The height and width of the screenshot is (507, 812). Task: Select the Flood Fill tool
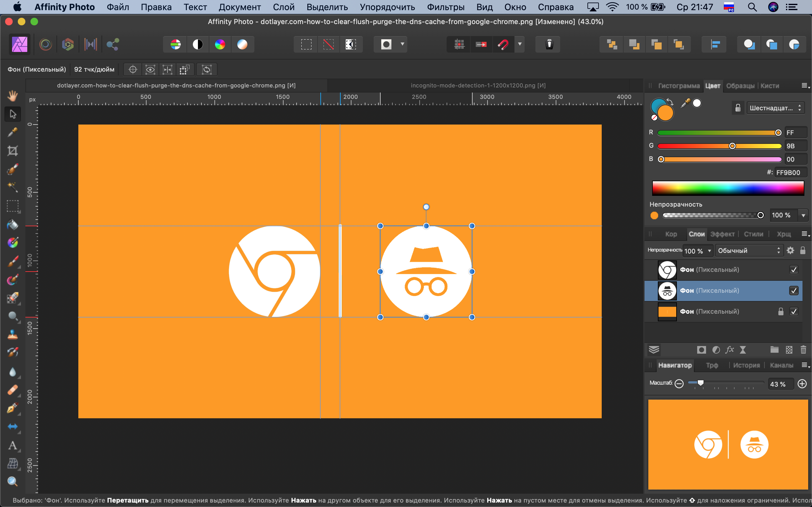[x=12, y=224]
